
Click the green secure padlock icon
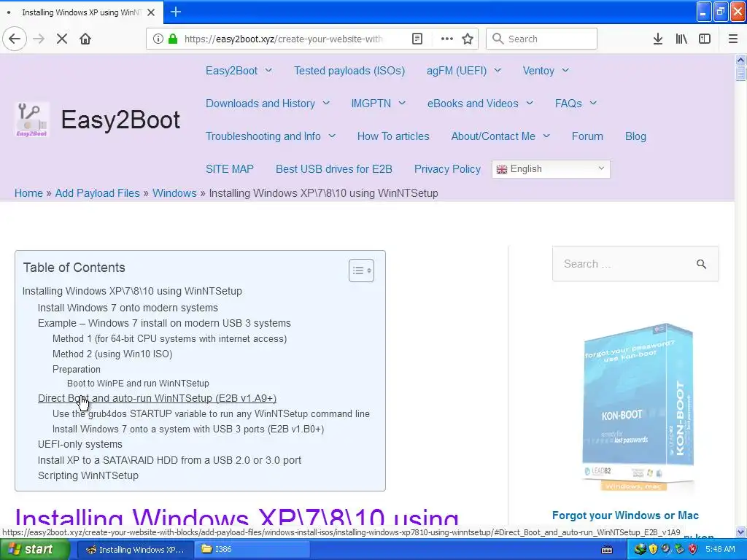click(173, 39)
